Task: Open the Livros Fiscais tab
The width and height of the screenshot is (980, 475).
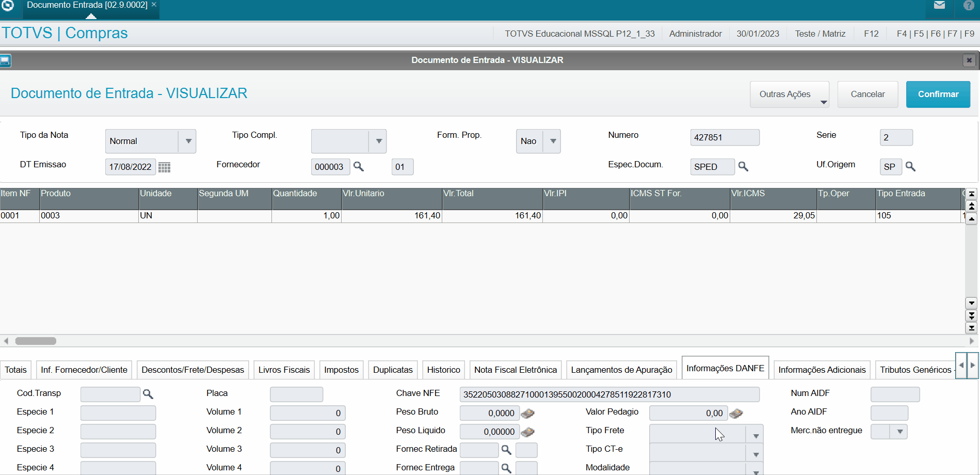Action: click(284, 370)
